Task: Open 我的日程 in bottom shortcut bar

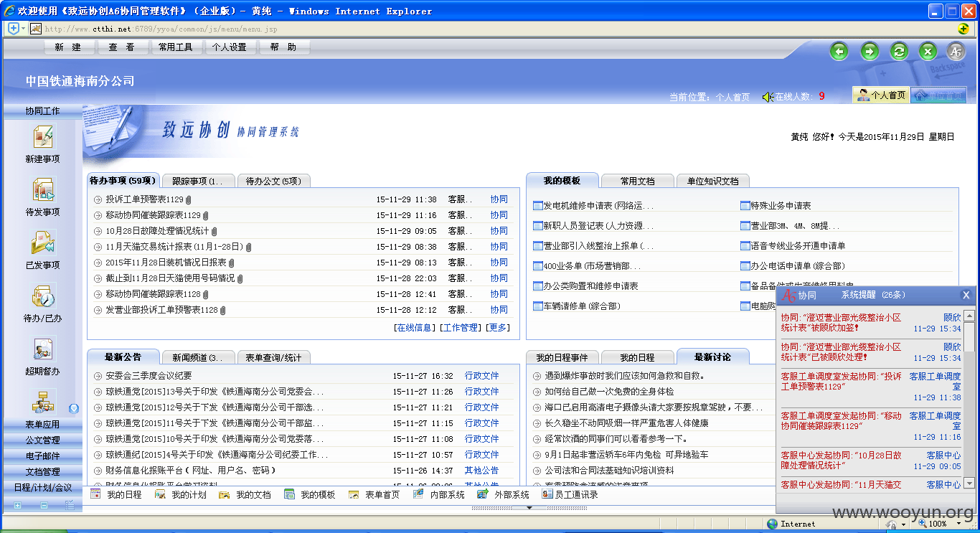Action: (x=117, y=495)
